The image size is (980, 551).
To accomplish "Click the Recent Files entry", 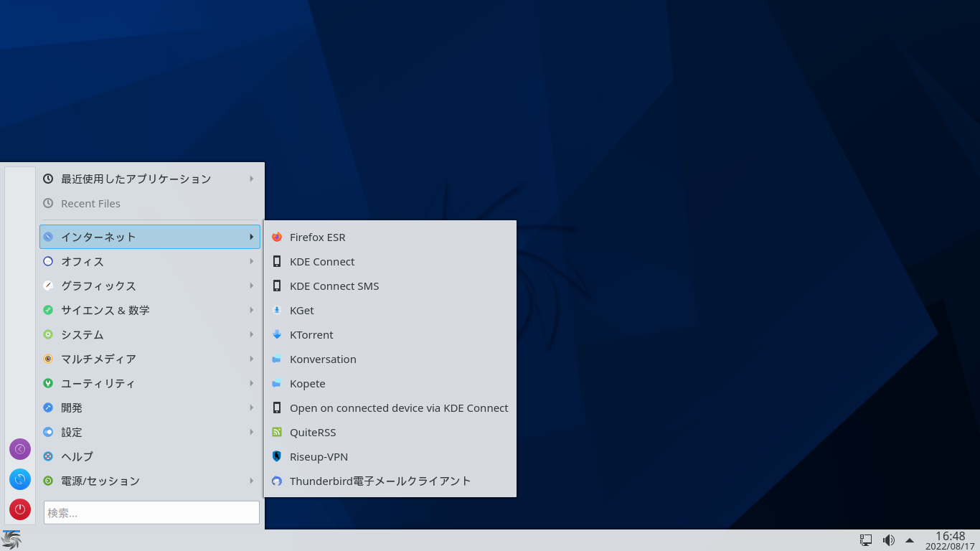I will coord(150,204).
